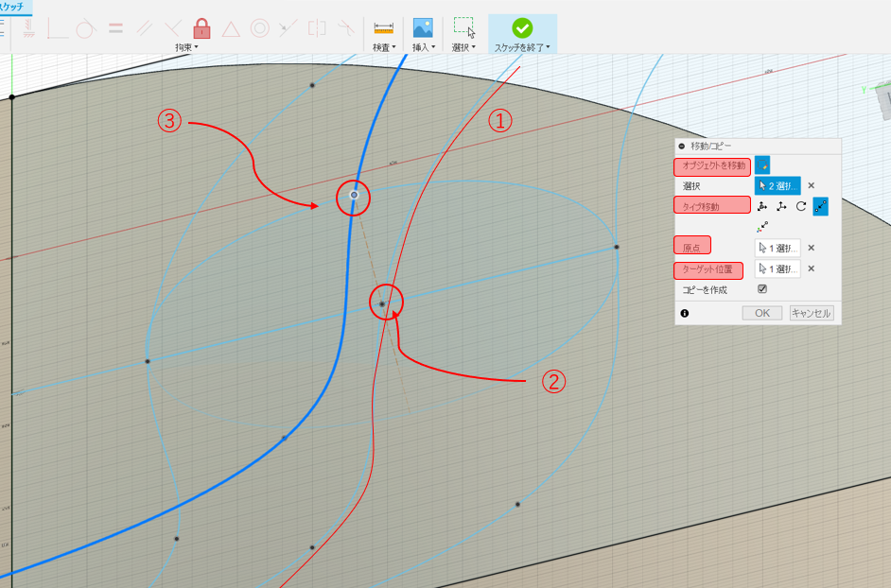This screenshot has width=891, height=588.
Task: Choose the Collinear constraint icon
Action: click(288, 27)
